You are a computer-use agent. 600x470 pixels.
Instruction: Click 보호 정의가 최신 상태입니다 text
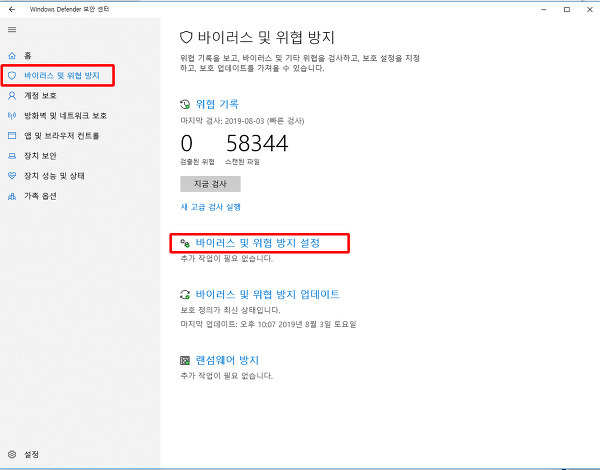pos(230,310)
